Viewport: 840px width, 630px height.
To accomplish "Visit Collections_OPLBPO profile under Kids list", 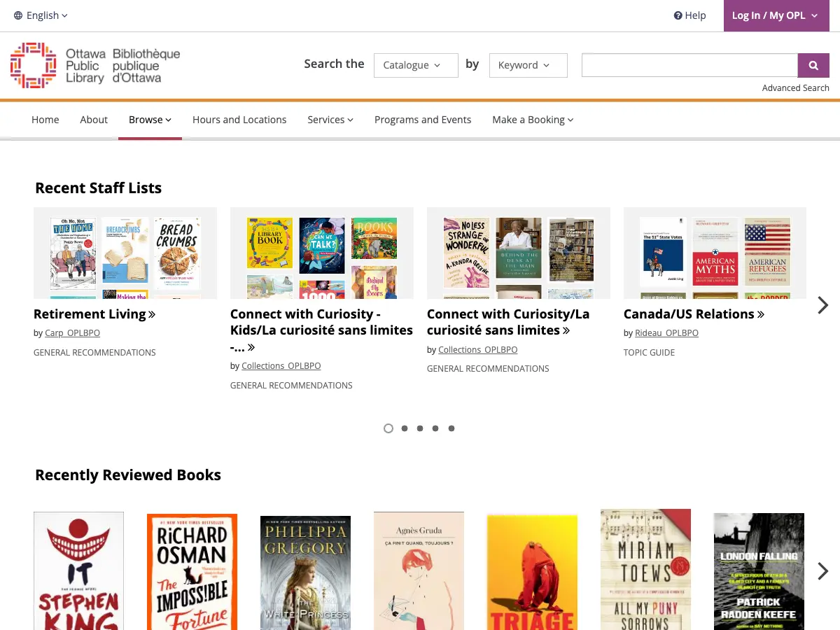I will (x=281, y=366).
